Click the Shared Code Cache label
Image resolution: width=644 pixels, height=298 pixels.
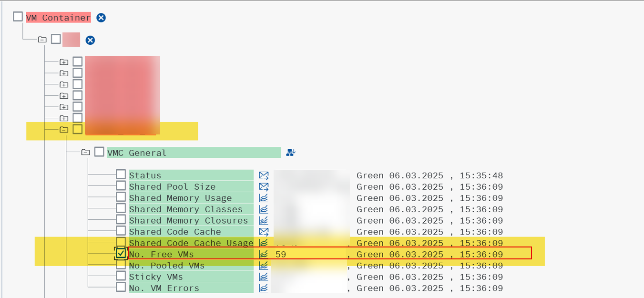pos(175,232)
